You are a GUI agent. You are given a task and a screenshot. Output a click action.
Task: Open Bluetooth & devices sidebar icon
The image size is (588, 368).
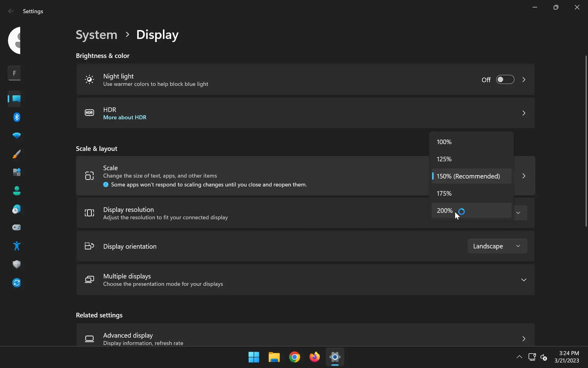click(17, 117)
